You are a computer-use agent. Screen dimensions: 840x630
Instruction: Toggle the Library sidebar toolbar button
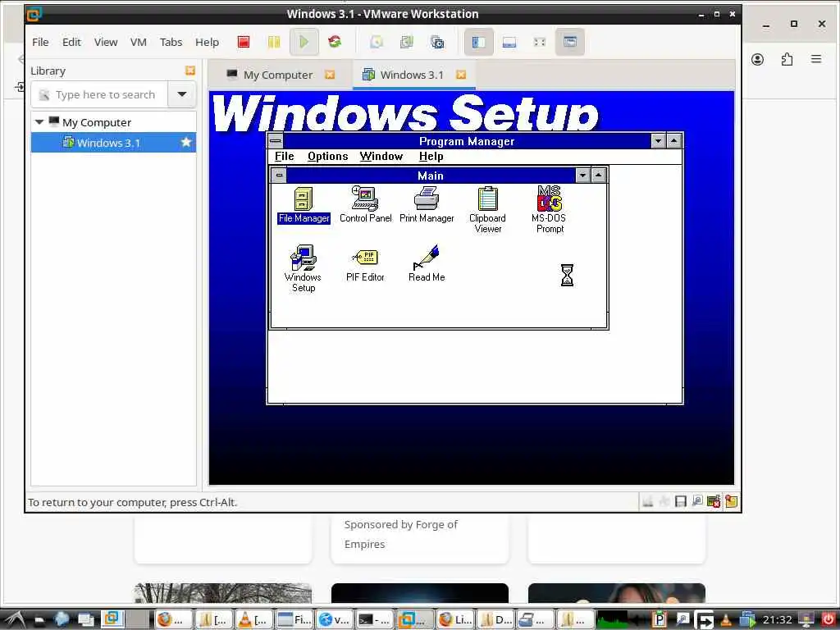click(478, 42)
